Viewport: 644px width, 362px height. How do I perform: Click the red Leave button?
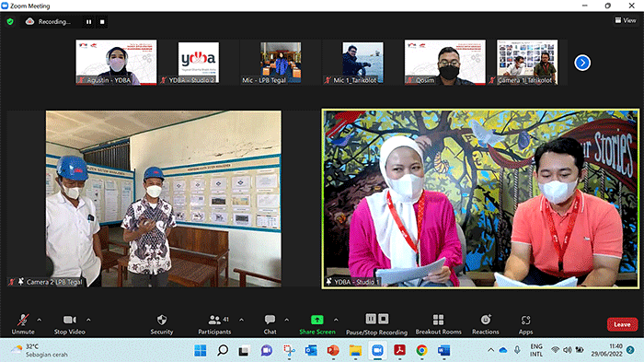coord(622,324)
